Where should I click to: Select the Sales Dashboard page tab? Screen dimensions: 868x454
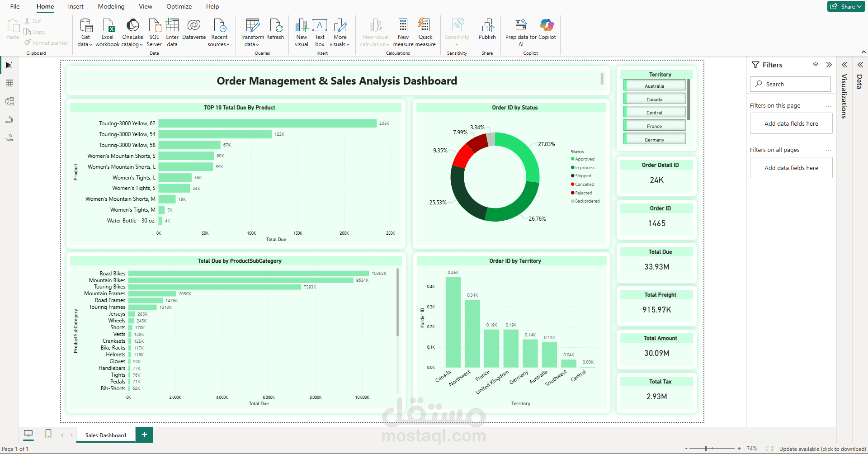click(106, 435)
